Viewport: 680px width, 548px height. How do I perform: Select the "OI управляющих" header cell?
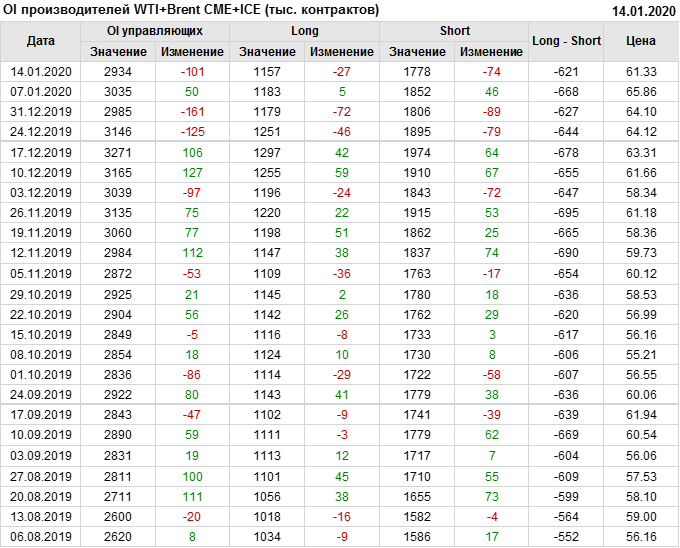155,31
